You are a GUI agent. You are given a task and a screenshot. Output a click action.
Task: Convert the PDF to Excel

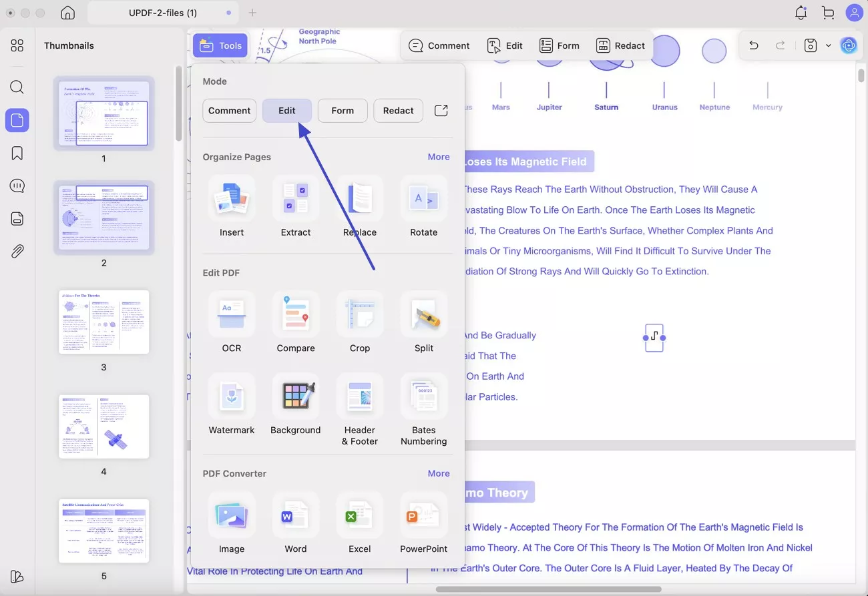coord(360,525)
